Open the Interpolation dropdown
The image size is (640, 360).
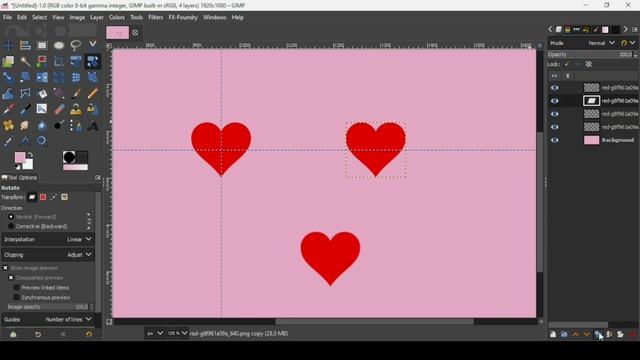pos(48,240)
